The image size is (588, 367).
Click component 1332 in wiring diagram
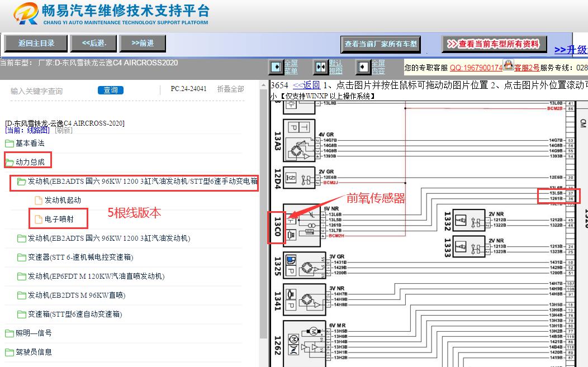point(470,221)
